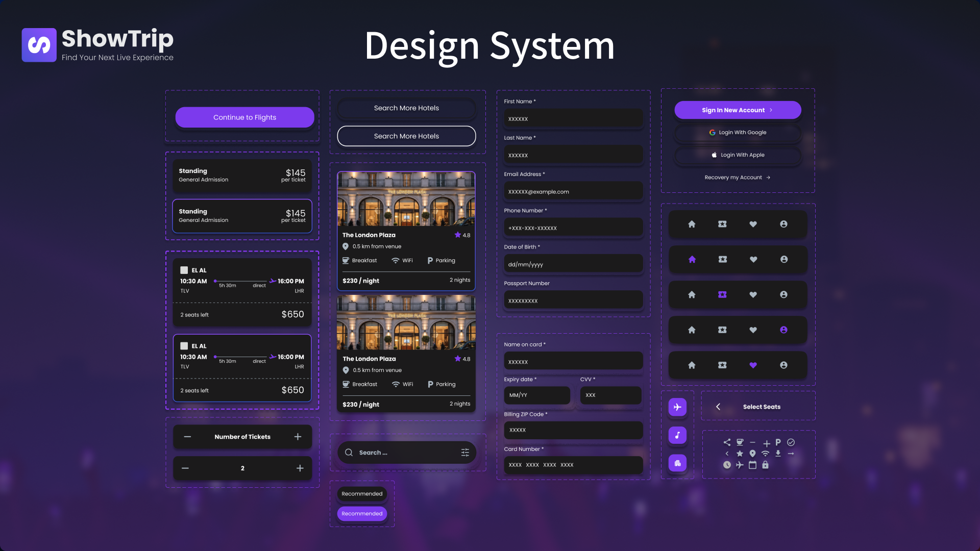Select the outlined Standing General Admission ticket
This screenshot has width=980, height=551.
pyautogui.click(x=242, y=216)
